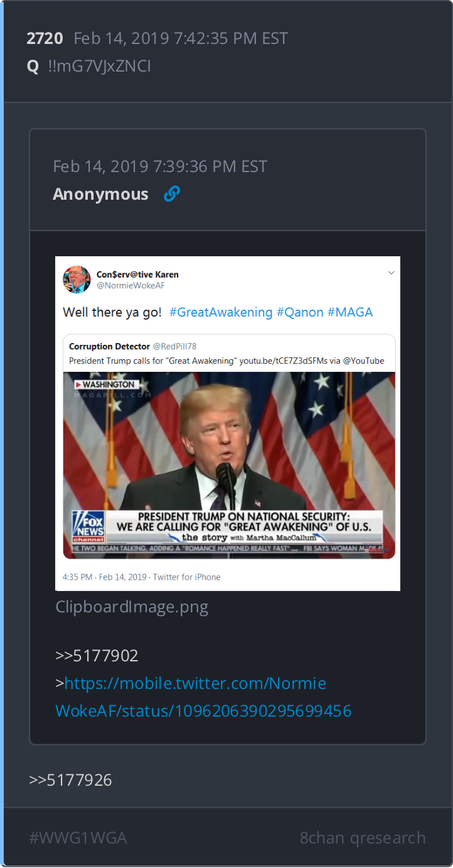Select the Feb 14, 2019 7:39:36 PM timestamp

coord(160,166)
